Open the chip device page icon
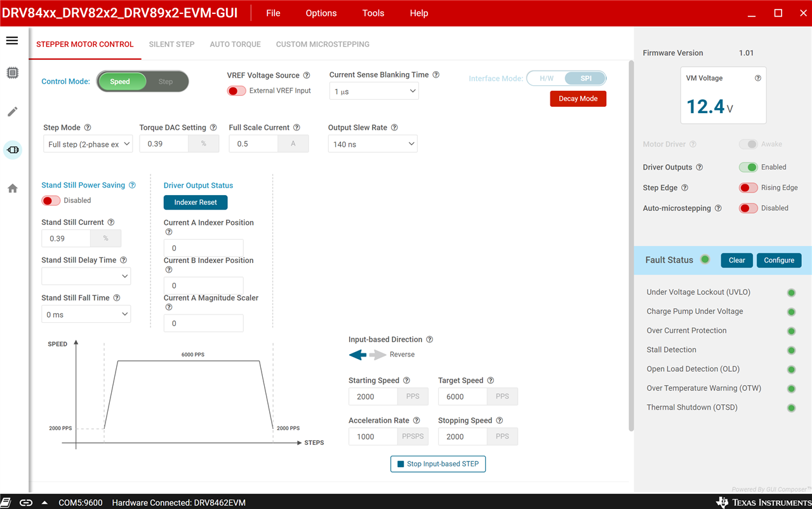812x509 pixels. [12, 73]
